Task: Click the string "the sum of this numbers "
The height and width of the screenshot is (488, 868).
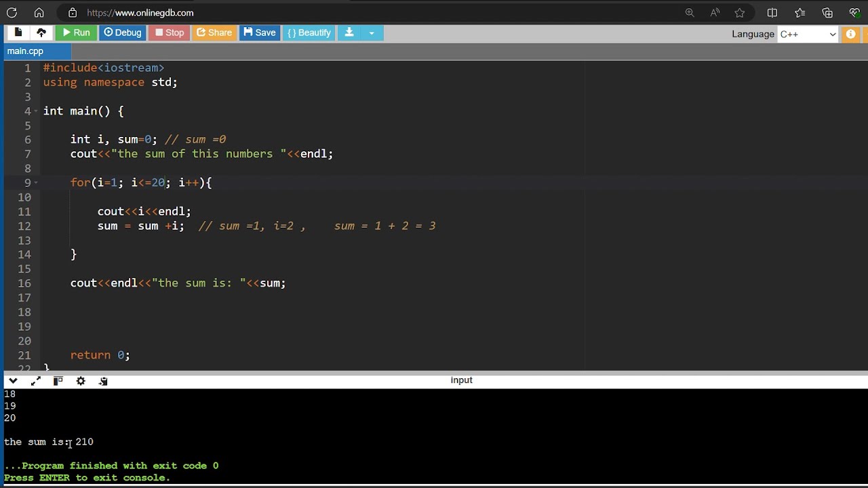Action: tap(199, 154)
